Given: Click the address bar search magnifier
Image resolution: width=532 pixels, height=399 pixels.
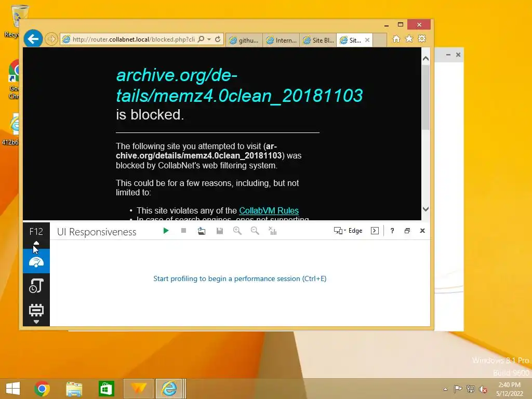Looking at the screenshot, I should [x=201, y=39].
